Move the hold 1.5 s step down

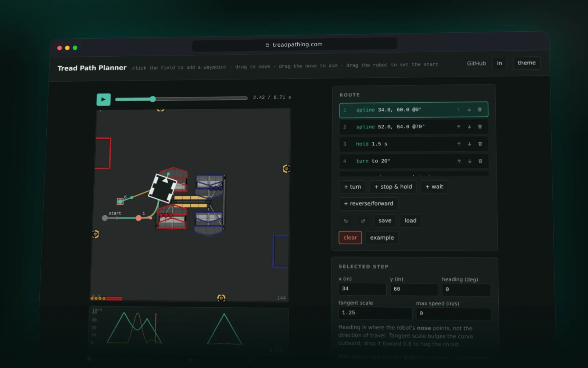click(470, 144)
